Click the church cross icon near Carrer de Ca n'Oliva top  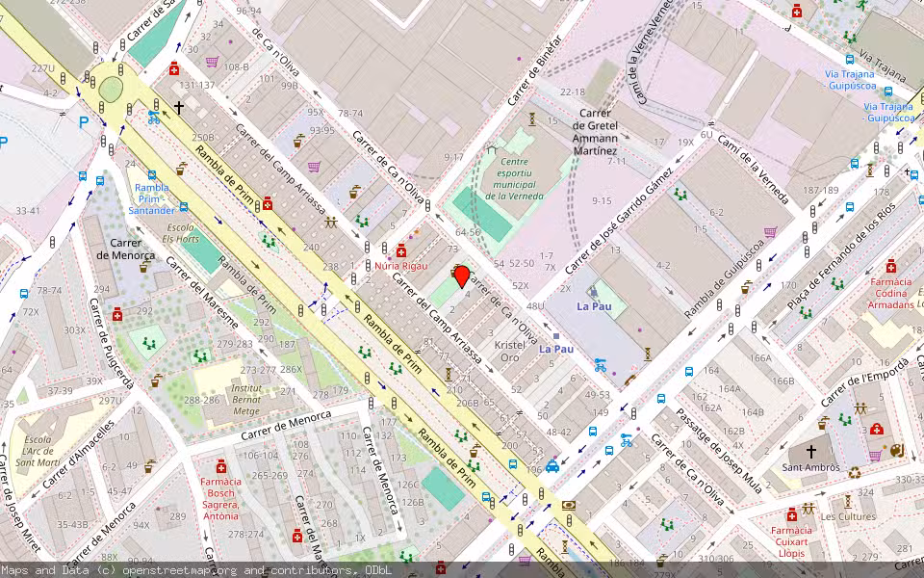click(x=180, y=106)
